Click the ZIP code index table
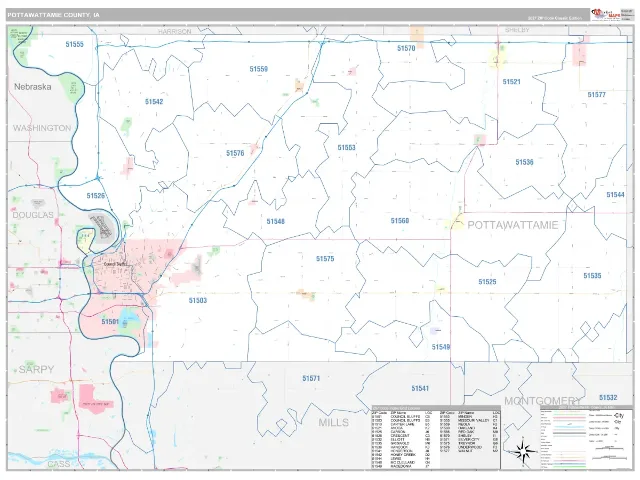Screen dimensions: 640x480 tap(436, 437)
